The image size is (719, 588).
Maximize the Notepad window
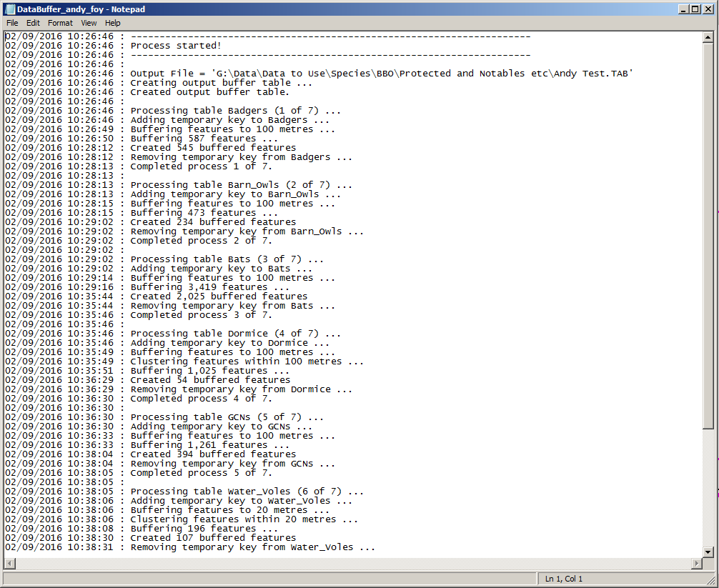[695, 9]
